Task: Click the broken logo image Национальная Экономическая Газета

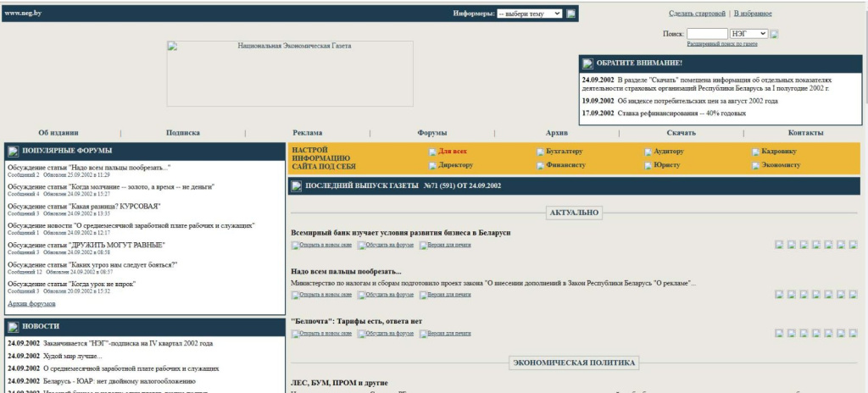Action: (290, 74)
